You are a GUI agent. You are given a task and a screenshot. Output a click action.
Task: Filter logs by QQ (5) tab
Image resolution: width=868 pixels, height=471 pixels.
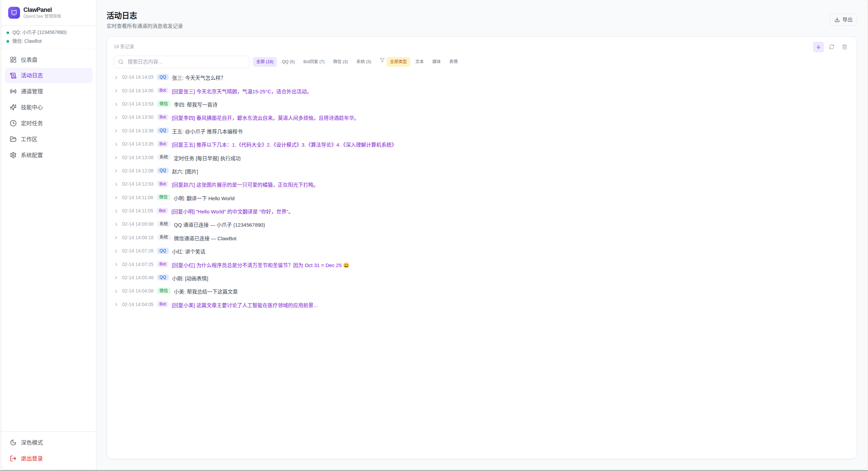(288, 62)
